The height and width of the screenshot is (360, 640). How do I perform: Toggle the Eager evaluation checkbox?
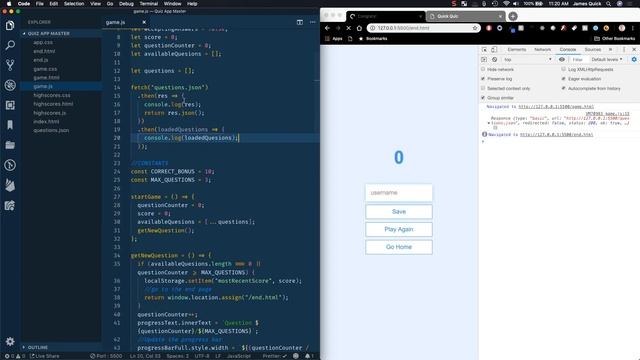(x=564, y=79)
